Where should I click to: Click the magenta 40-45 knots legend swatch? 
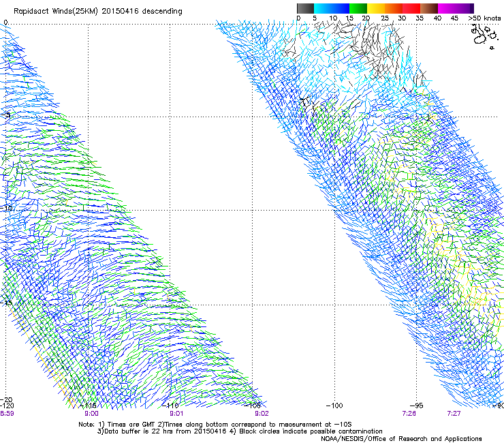point(447,8)
